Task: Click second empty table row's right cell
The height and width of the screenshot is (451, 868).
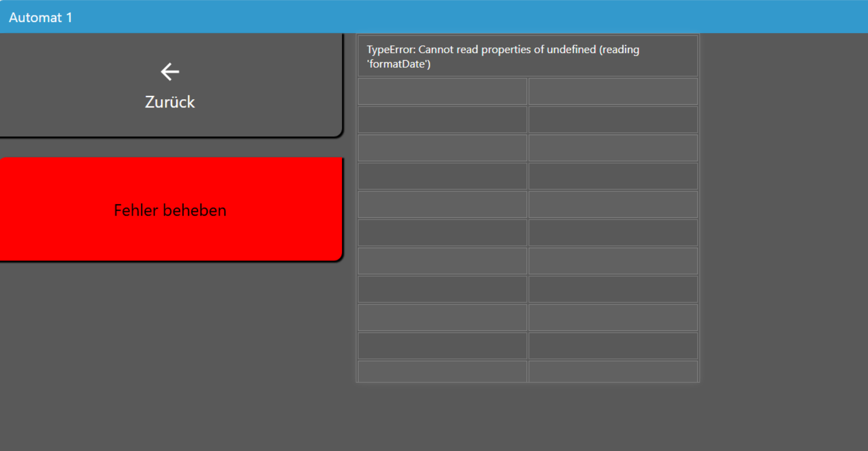Action: pyautogui.click(x=612, y=120)
